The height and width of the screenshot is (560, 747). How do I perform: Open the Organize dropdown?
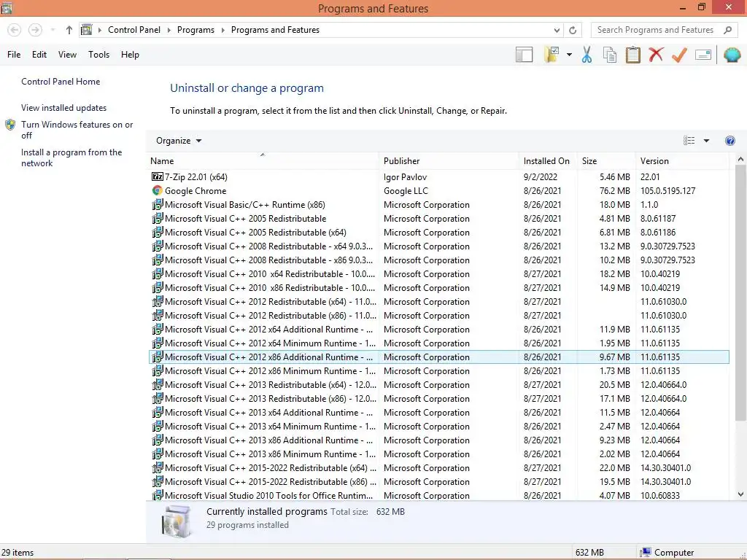coord(179,141)
